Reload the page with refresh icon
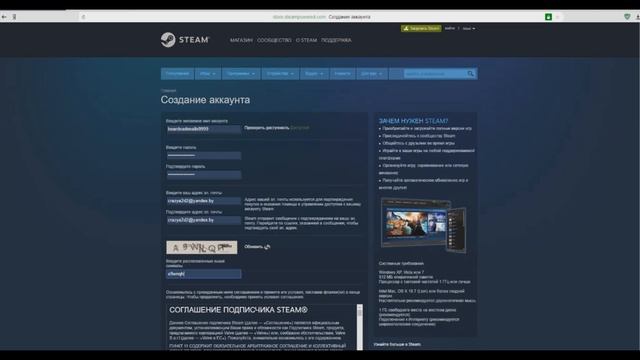Image resolution: width=640 pixels, height=360 pixels. pyautogui.click(x=84, y=17)
